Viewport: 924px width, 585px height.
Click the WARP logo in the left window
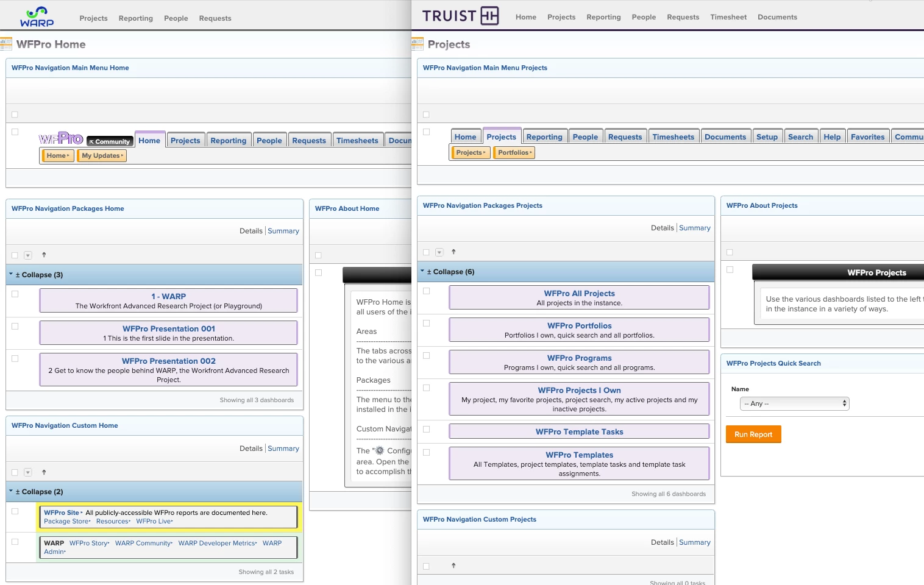[x=37, y=16]
